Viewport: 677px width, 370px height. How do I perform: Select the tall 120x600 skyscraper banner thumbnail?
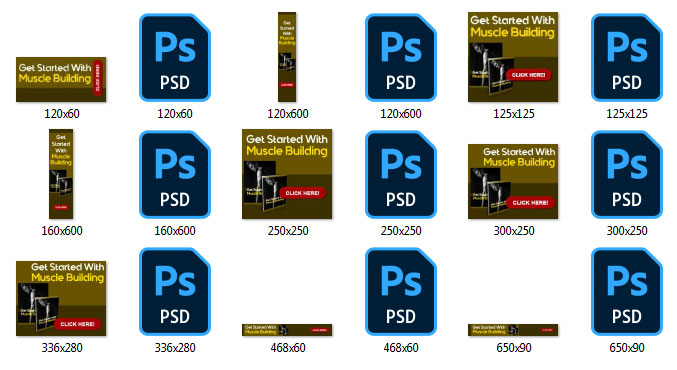click(x=287, y=57)
